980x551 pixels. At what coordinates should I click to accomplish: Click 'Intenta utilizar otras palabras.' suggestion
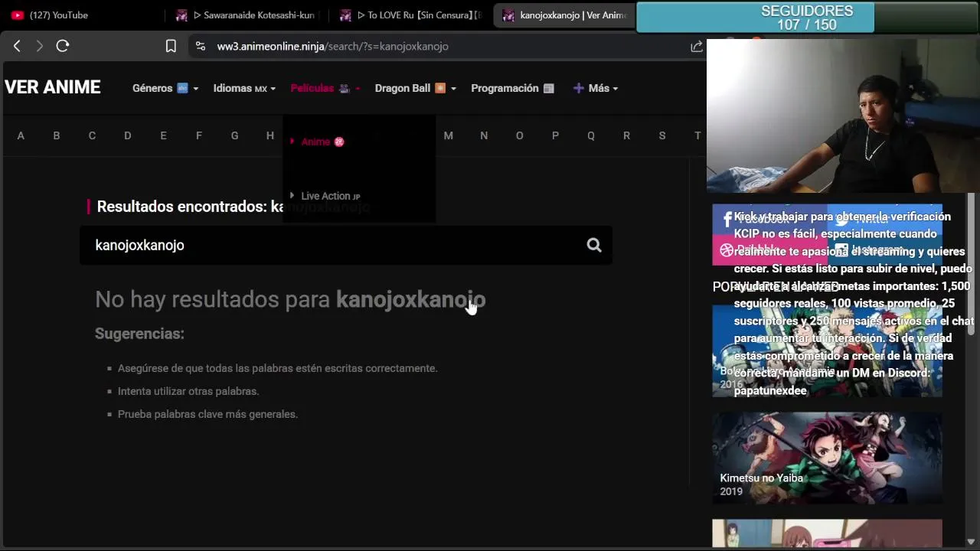coord(188,391)
